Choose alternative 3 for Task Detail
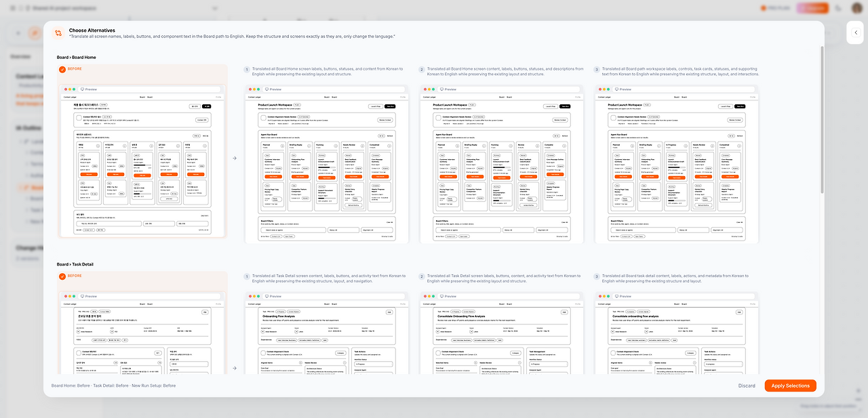Viewport: 868px width, 418px height. tap(597, 276)
